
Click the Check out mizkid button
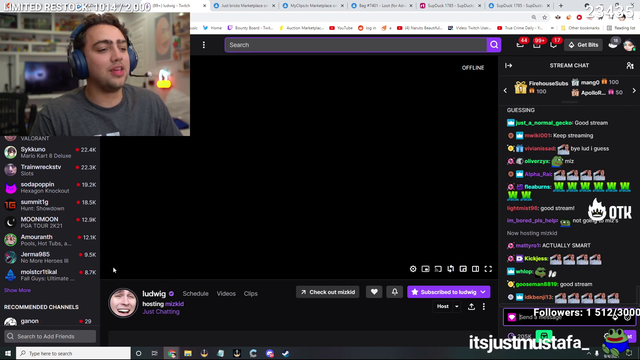(x=328, y=292)
